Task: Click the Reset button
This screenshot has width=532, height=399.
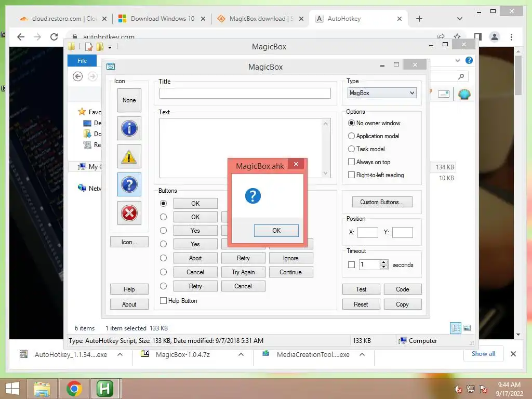Action: coord(361,304)
